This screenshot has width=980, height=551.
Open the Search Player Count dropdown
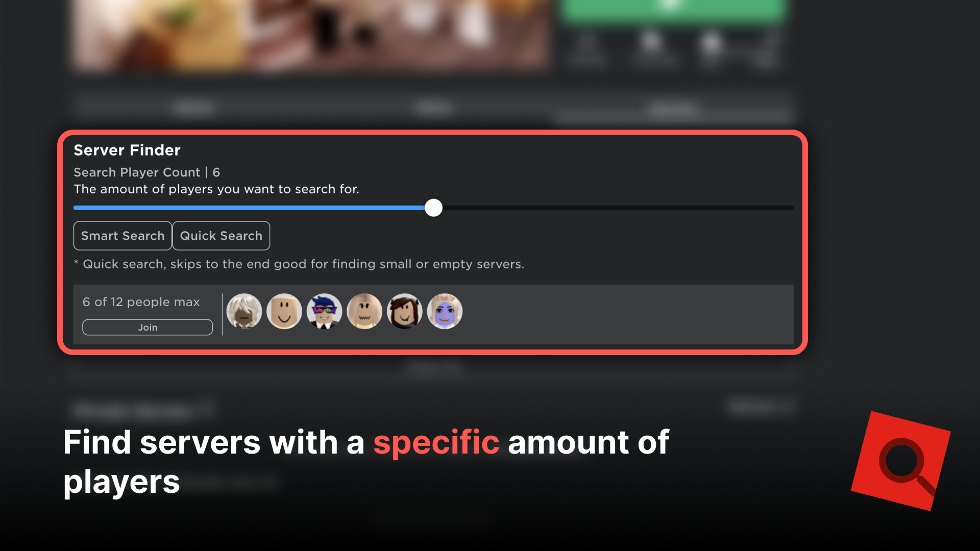tap(148, 171)
